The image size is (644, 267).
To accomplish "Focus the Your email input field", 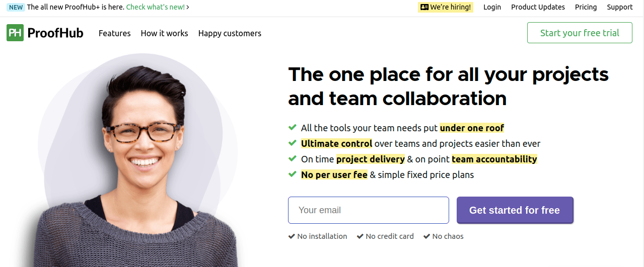I will point(369,210).
